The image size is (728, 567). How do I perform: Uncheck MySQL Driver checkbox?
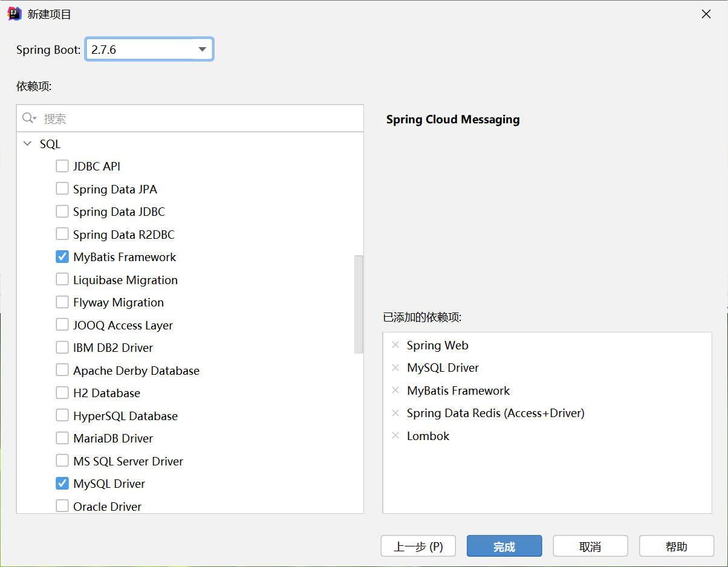coord(62,484)
